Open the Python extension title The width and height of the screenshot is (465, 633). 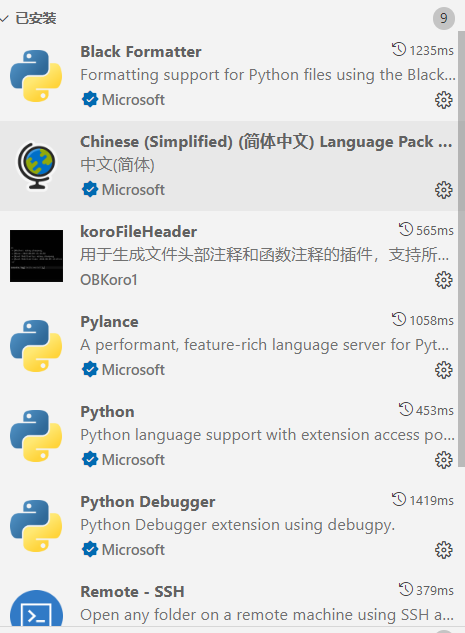click(107, 412)
